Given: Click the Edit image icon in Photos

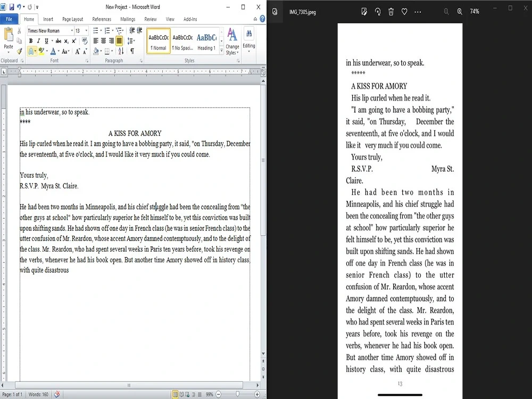Looking at the screenshot, I should (364, 12).
